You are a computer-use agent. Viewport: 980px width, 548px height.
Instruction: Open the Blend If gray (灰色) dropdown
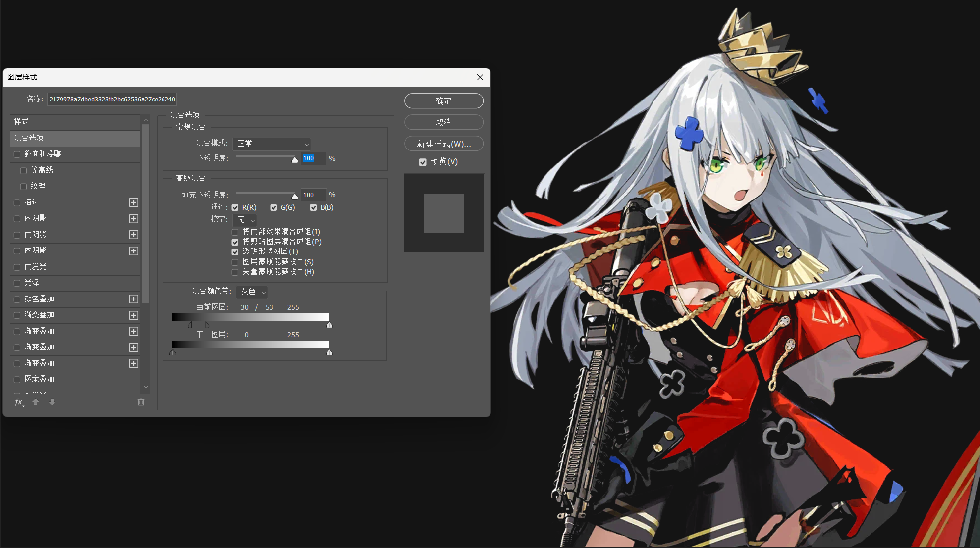click(252, 292)
